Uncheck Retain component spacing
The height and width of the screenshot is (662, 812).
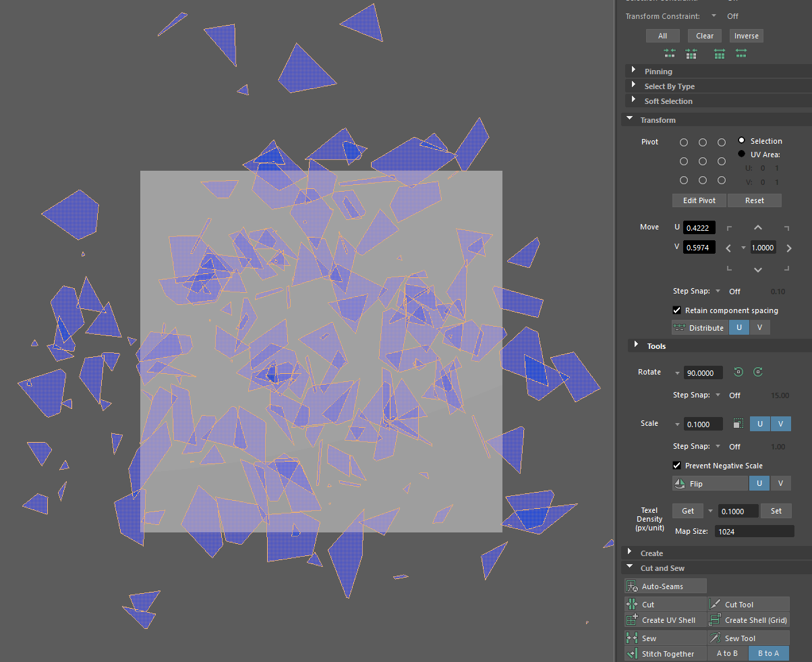[677, 310]
